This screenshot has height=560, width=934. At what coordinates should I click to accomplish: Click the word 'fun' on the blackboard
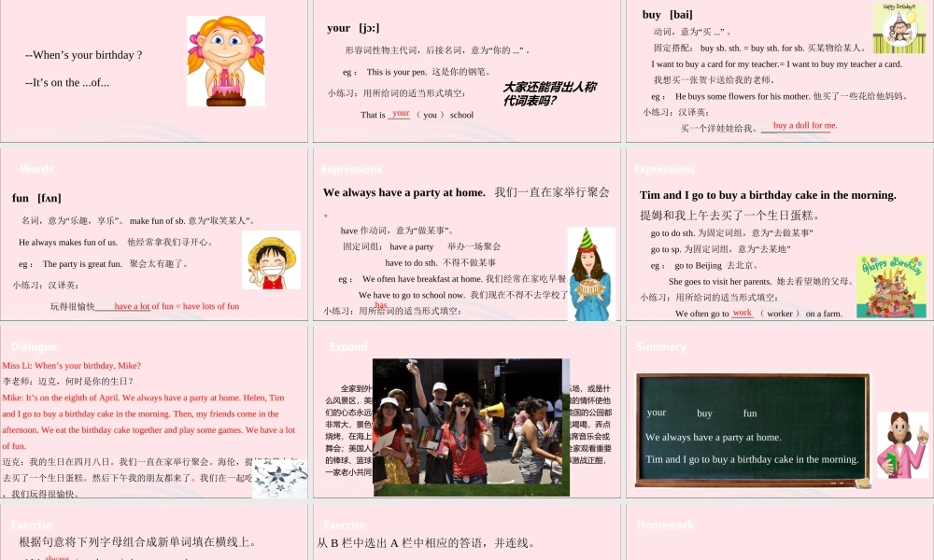click(x=750, y=413)
